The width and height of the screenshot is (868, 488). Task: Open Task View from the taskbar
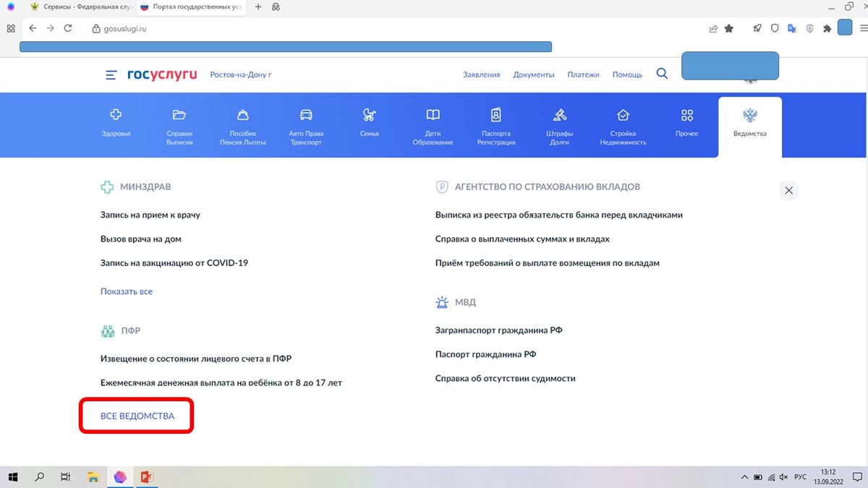(66, 476)
